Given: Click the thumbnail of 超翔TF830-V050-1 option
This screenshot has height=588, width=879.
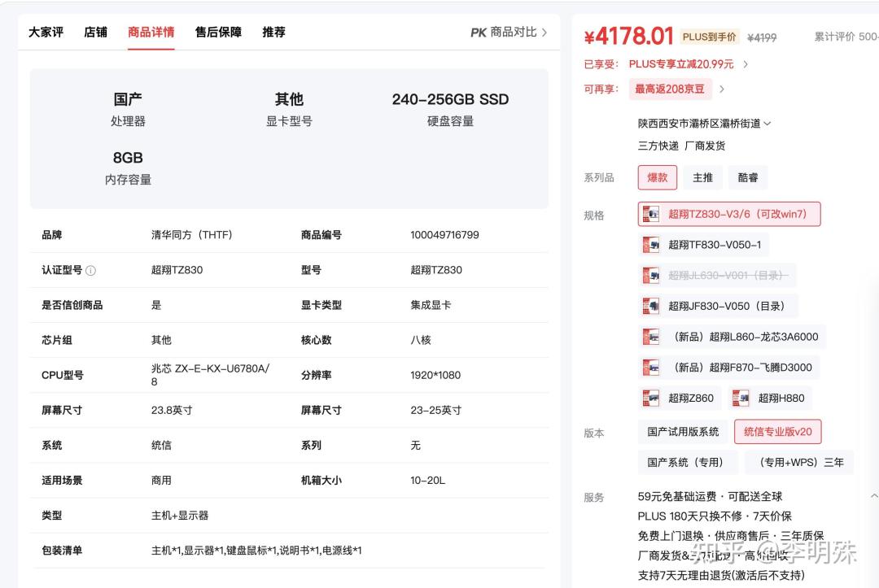Looking at the screenshot, I should pos(651,245).
